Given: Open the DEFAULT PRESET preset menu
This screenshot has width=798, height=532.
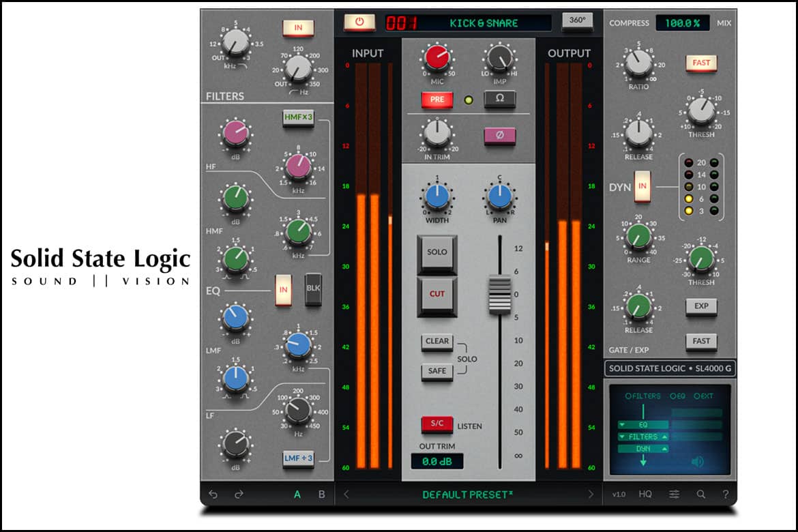Looking at the screenshot, I should [468, 495].
